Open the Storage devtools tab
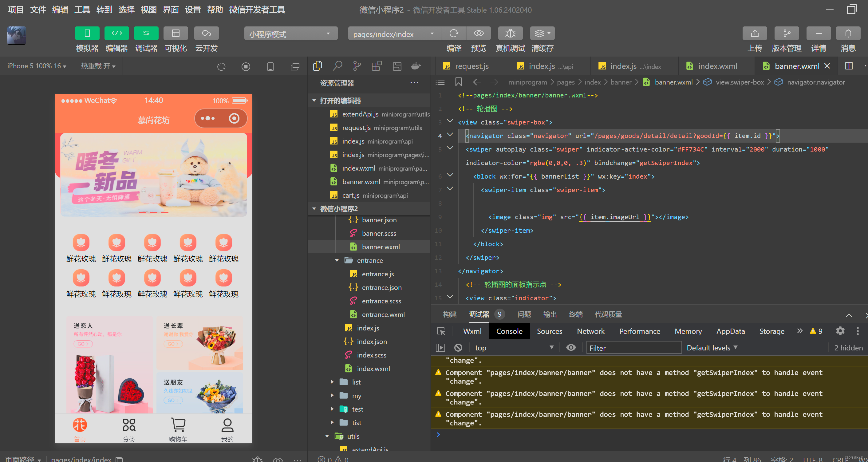Image resolution: width=868 pixels, height=462 pixels. tap(771, 331)
